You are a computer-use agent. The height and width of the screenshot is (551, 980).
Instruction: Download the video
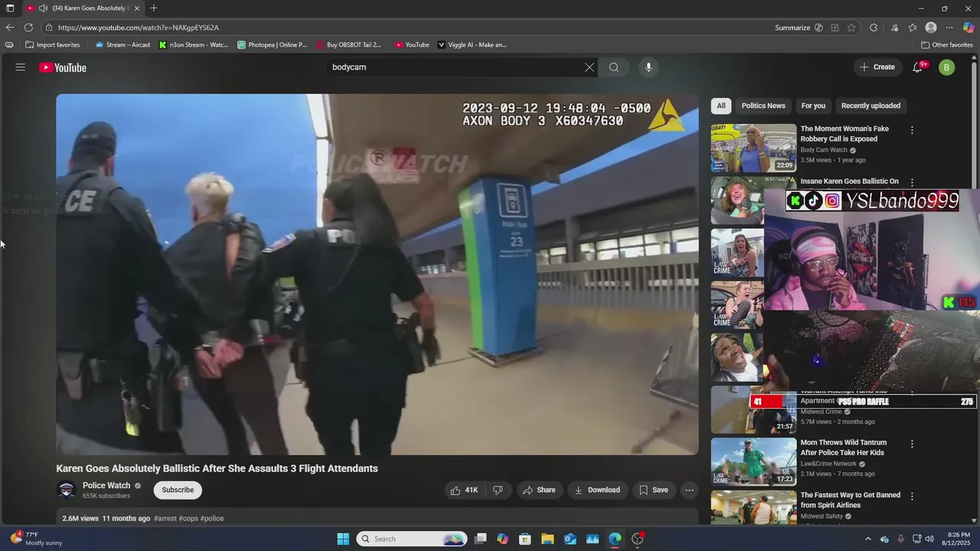[598, 490]
